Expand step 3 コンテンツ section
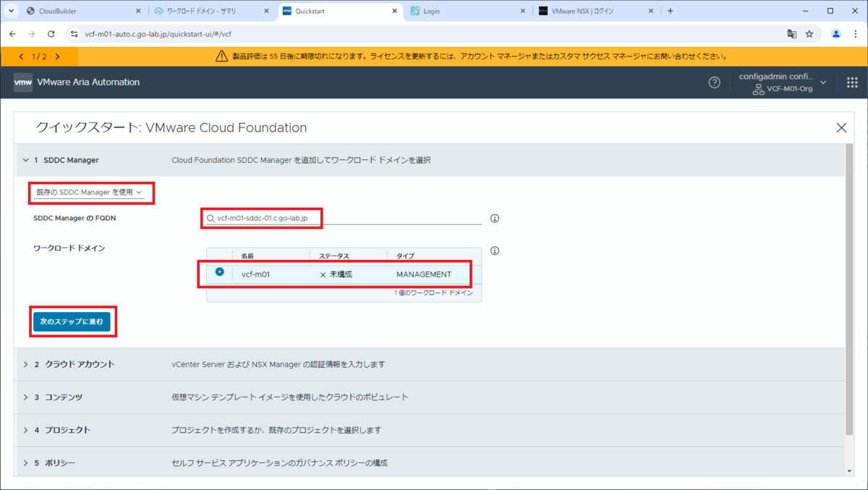The image size is (868, 490). (25, 397)
